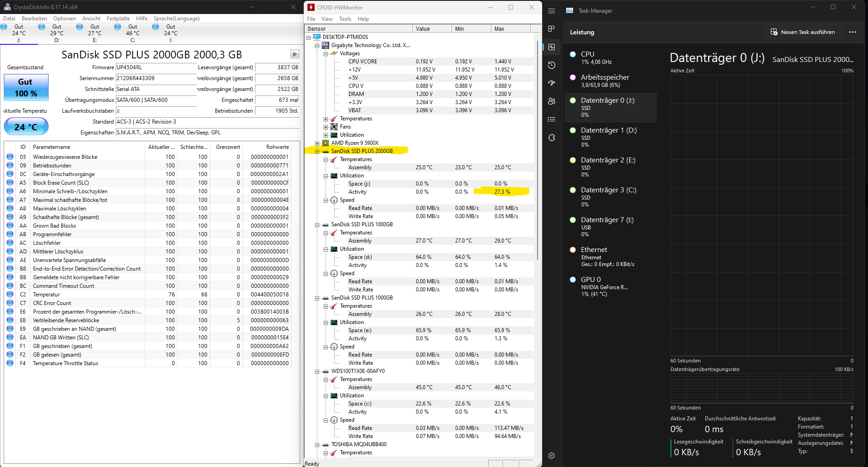Collapse the Voltages node in HWMonitor
This screenshot has height=467, width=868.
click(x=326, y=54)
